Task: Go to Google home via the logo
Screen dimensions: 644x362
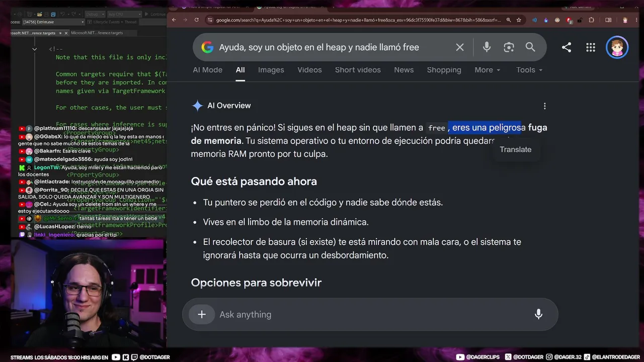Action: click(x=207, y=47)
